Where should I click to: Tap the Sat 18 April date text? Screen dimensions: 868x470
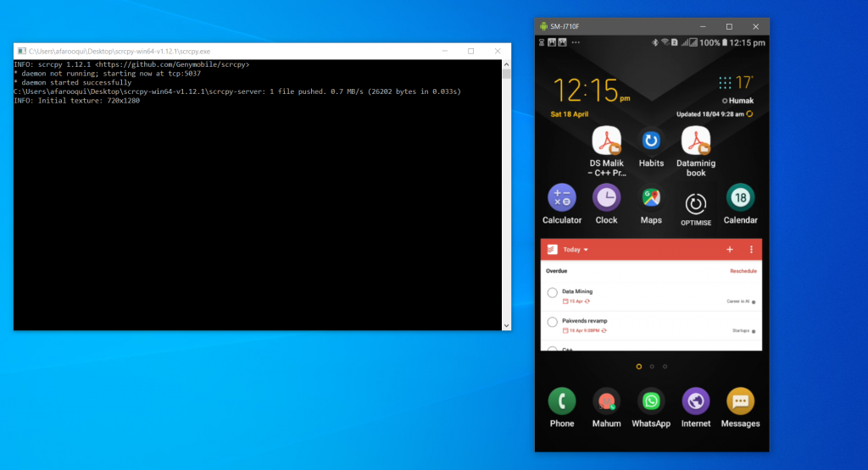point(569,114)
